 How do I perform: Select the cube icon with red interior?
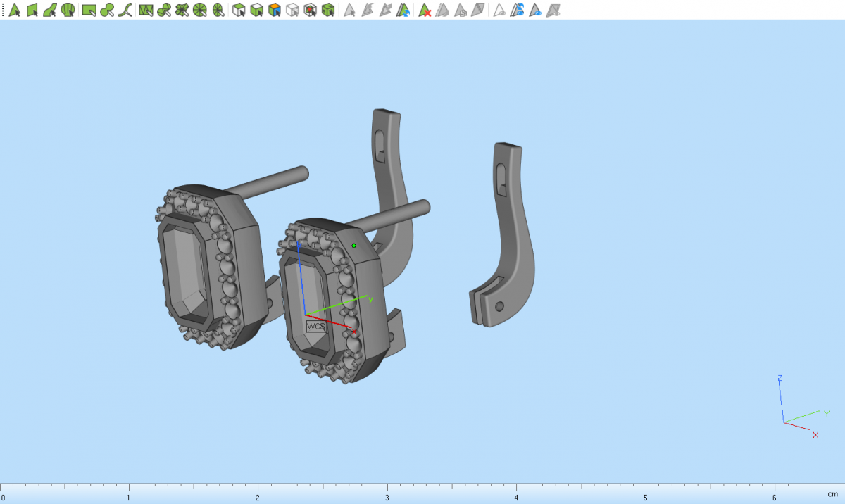(310, 10)
